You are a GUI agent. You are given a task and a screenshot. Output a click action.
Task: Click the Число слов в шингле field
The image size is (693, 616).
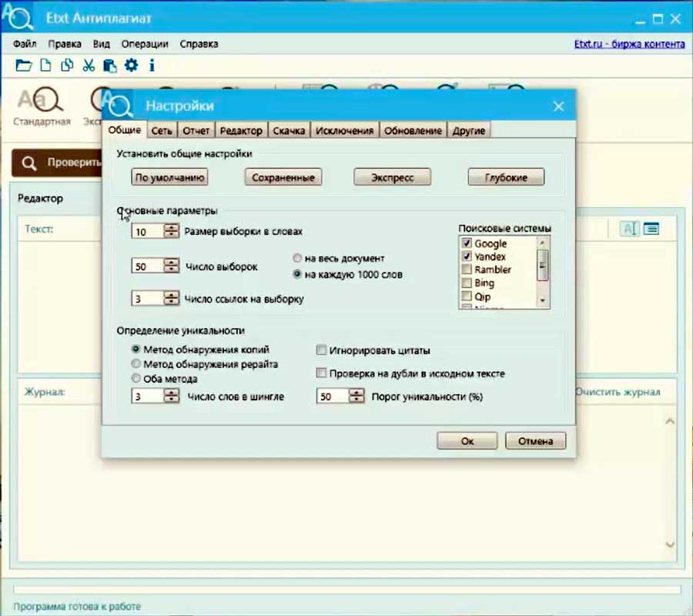coord(148,396)
